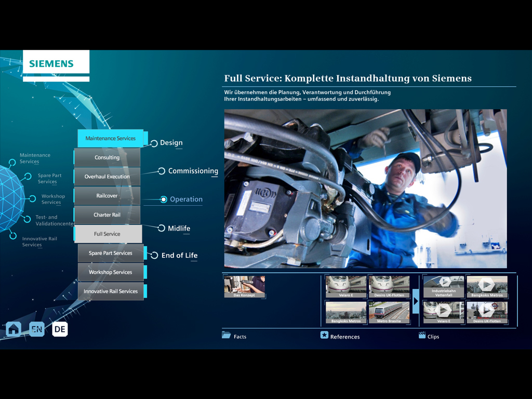
Task: Play the Industriebahn Vattenfall clip
Action: tap(444, 287)
